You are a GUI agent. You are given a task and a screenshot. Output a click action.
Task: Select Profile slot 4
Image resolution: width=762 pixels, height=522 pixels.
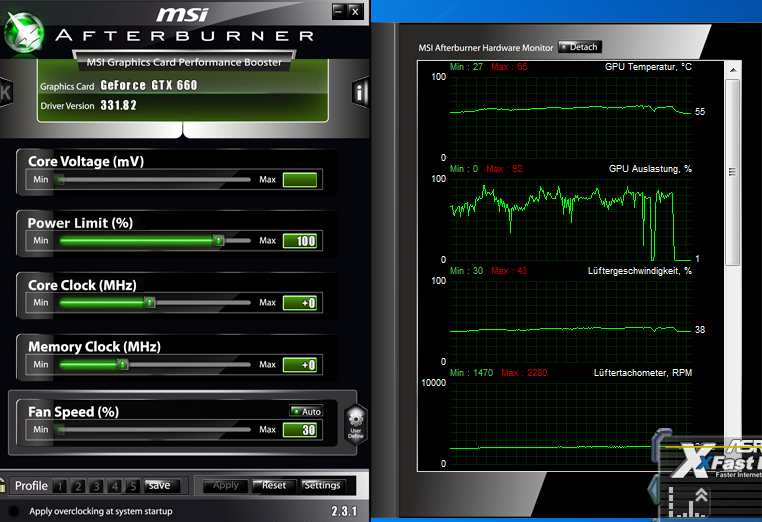click(x=115, y=486)
